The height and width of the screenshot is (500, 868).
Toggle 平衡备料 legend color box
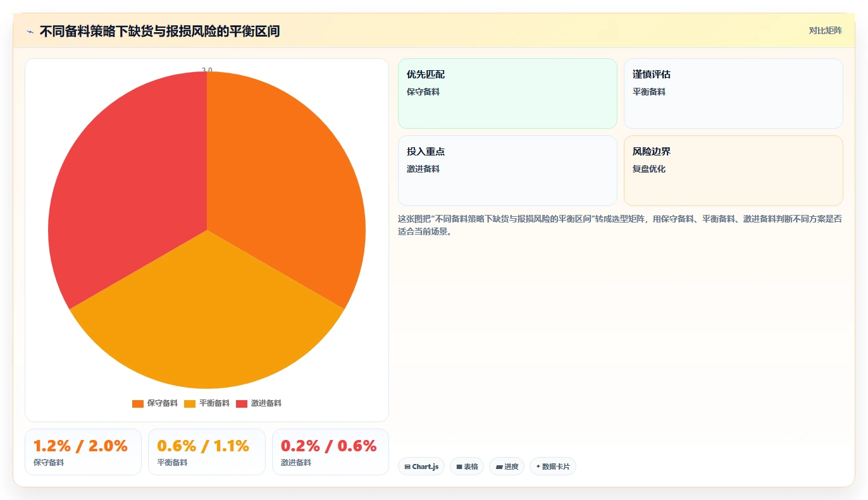pyautogui.click(x=190, y=403)
